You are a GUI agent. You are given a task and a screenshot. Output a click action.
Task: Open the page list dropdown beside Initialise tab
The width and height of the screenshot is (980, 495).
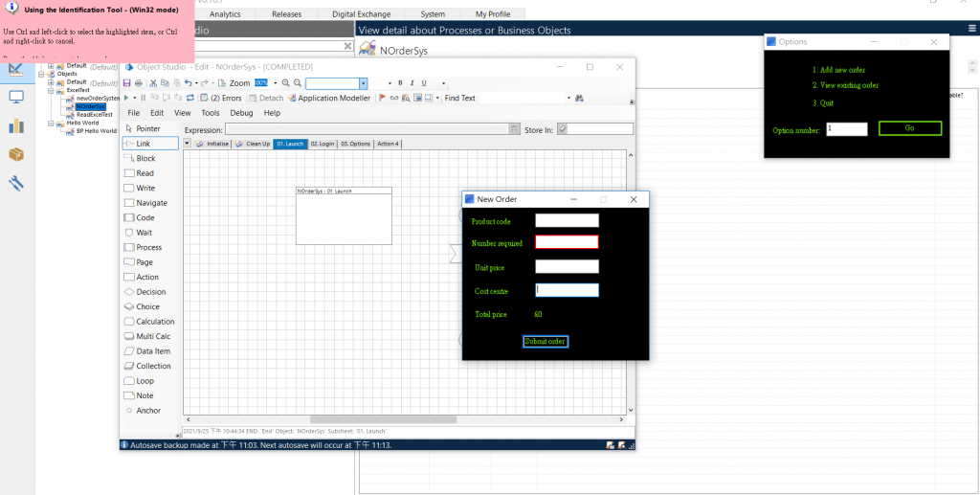coord(188,144)
